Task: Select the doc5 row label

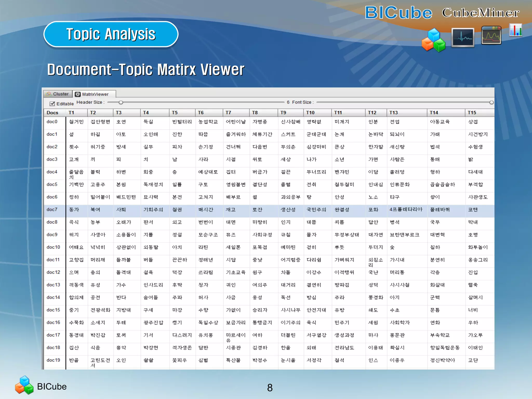Action: coord(52,184)
